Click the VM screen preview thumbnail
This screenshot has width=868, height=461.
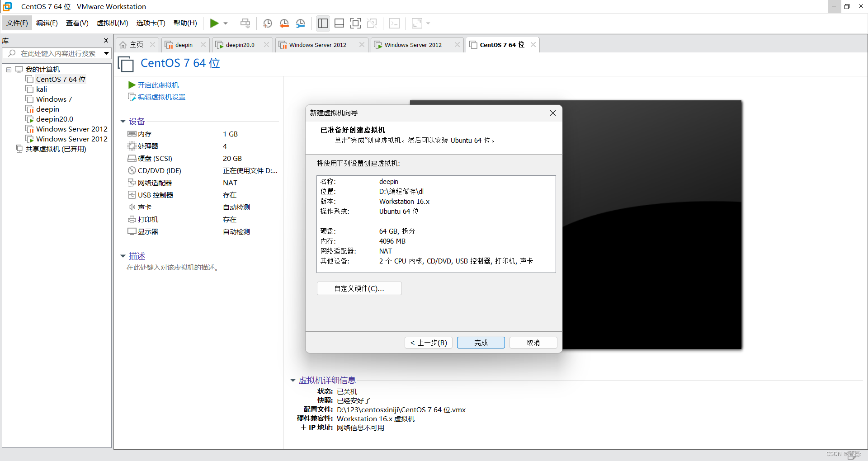click(651, 225)
